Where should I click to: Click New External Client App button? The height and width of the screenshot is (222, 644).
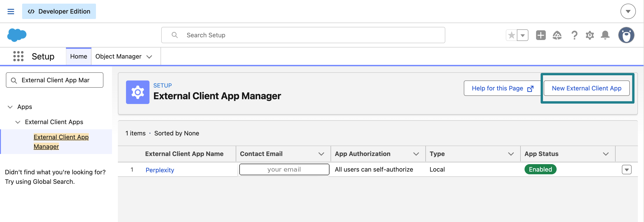586,88
